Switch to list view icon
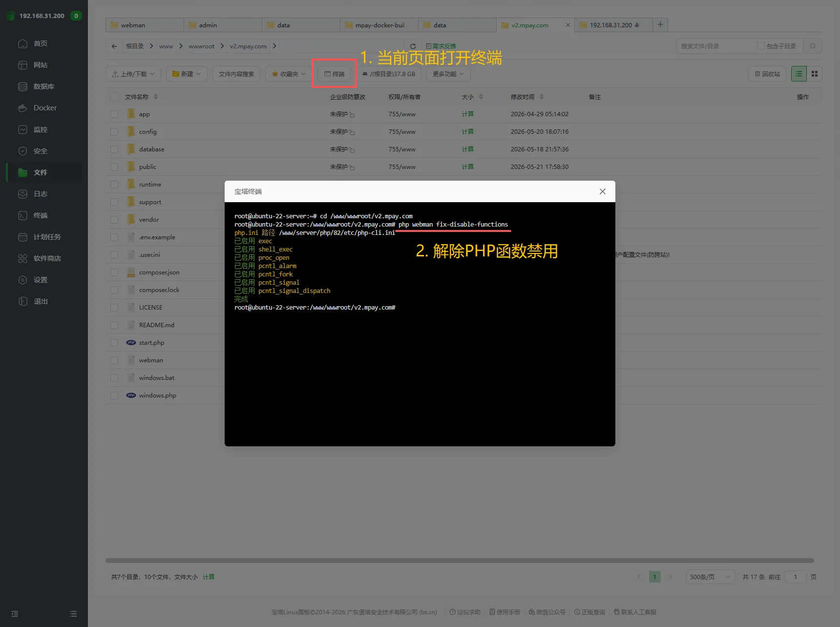This screenshot has height=627, width=840. 799,74
